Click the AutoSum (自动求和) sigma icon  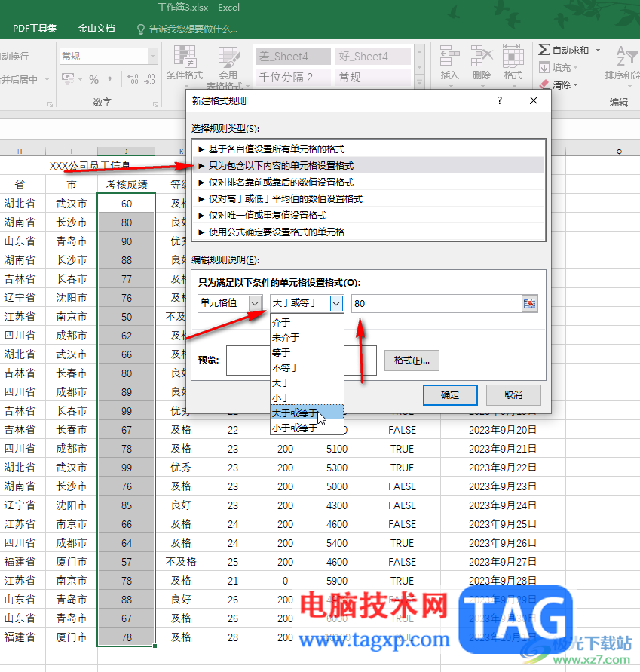(544, 50)
